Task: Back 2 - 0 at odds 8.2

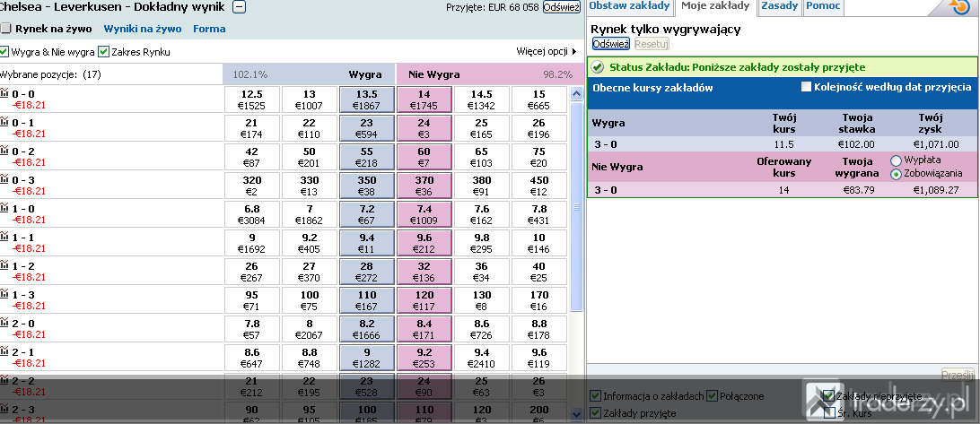Action: (367, 330)
